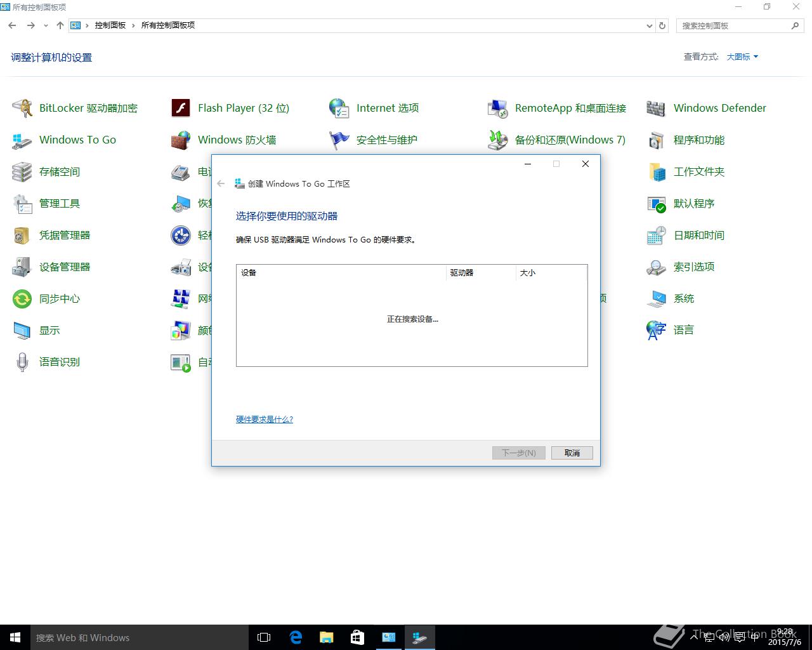Open File Explorer from taskbar
812x650 pixels.
327,637
